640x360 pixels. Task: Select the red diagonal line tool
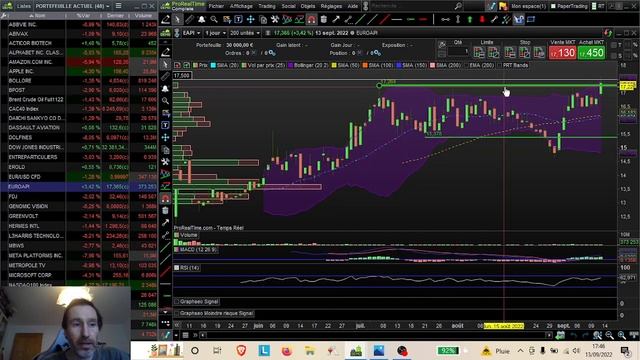(x=384, y=19)
